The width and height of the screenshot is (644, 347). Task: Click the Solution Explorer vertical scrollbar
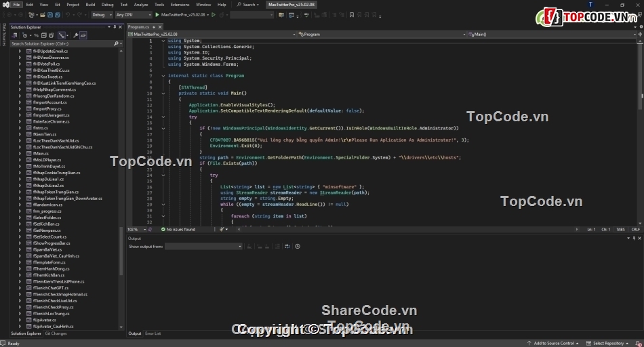[x=121, y=251]
